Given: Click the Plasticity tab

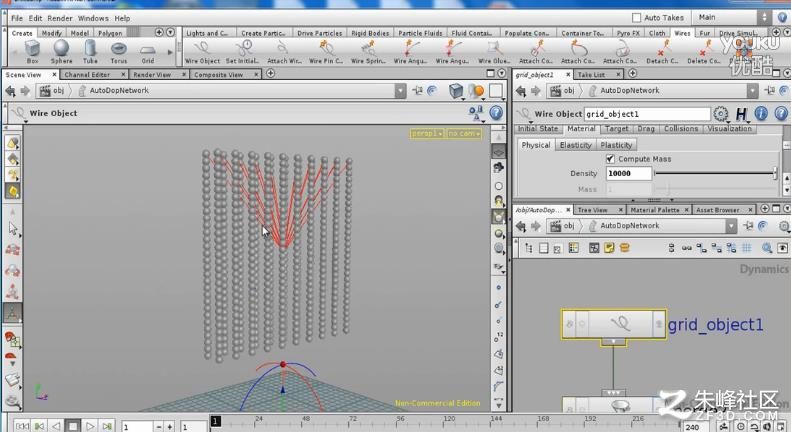Looking at the screenshot, I should (616, 145).
